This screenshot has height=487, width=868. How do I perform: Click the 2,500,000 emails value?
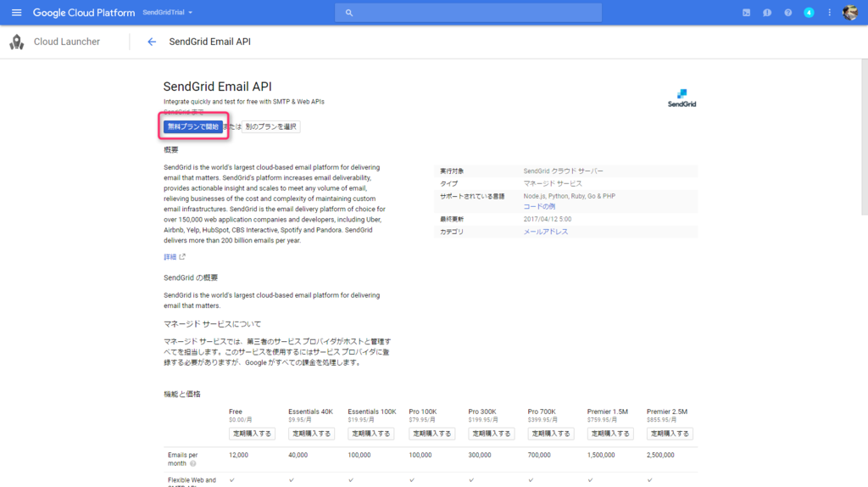tap(660, 455)
